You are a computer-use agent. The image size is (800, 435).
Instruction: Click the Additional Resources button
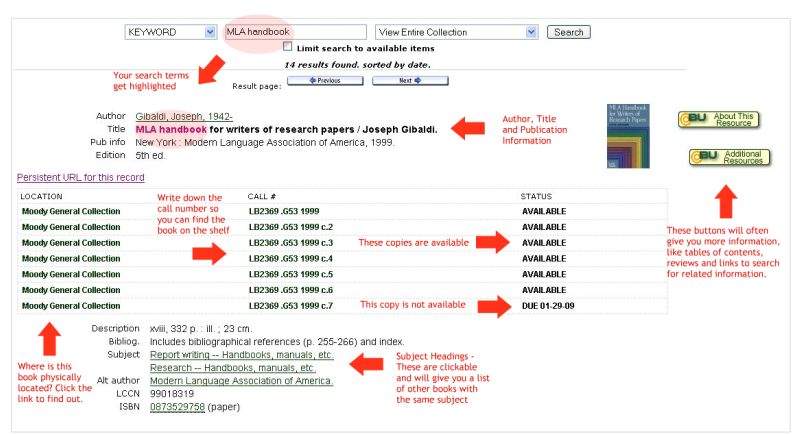point(729,157)
